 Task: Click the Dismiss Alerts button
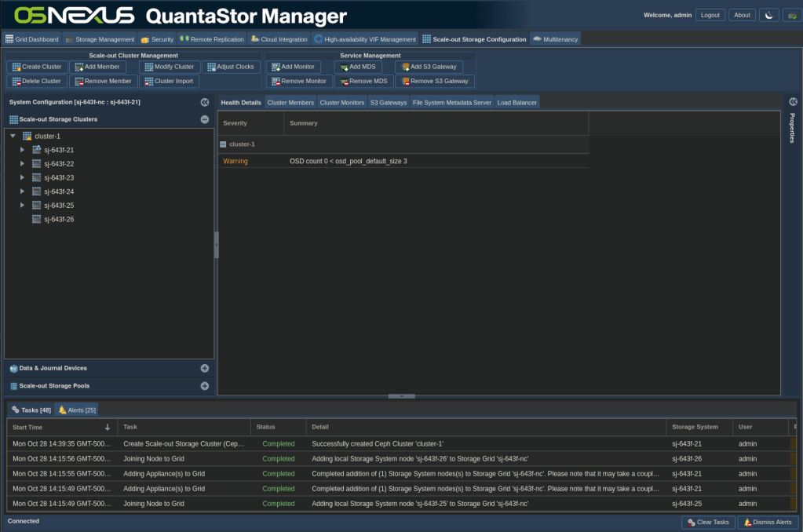[x=768, y=522]
